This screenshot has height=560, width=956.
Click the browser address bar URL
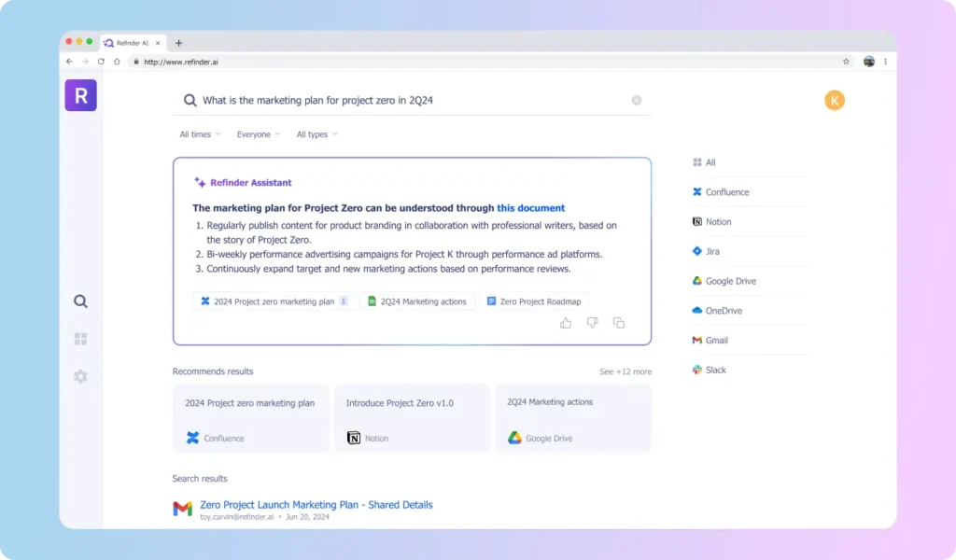(x=181, y=62)
